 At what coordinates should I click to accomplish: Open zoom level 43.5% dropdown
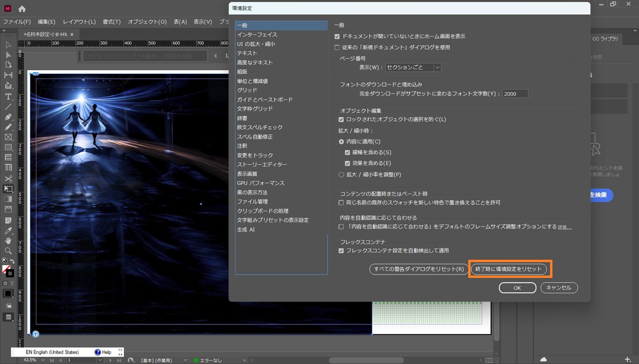pyautogui.click(x=44, y=360)
